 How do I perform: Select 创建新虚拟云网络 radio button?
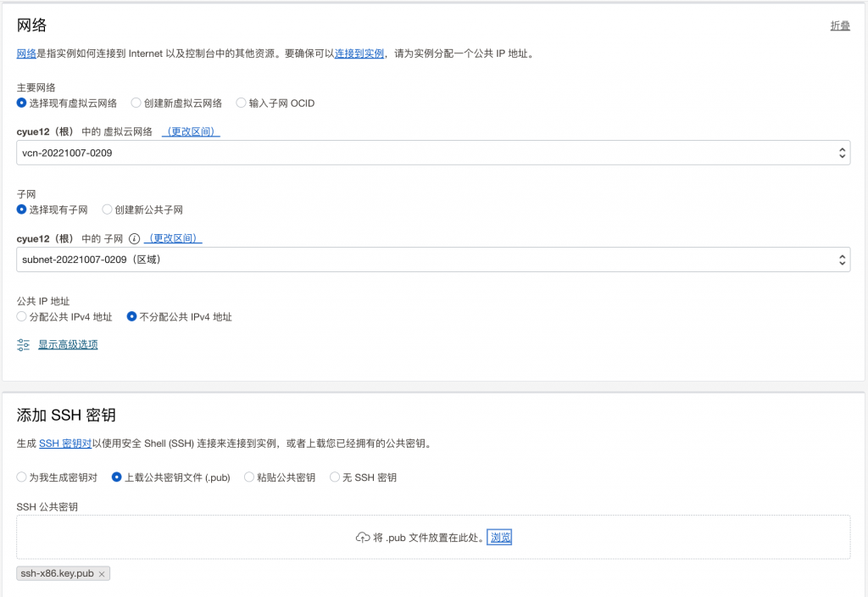[136, 103]
